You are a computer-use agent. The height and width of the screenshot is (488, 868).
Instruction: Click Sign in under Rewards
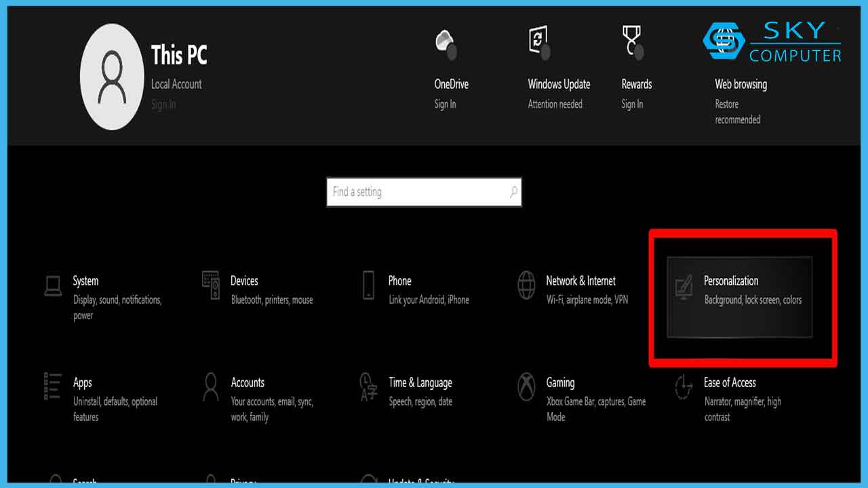[x=632, y=104]
